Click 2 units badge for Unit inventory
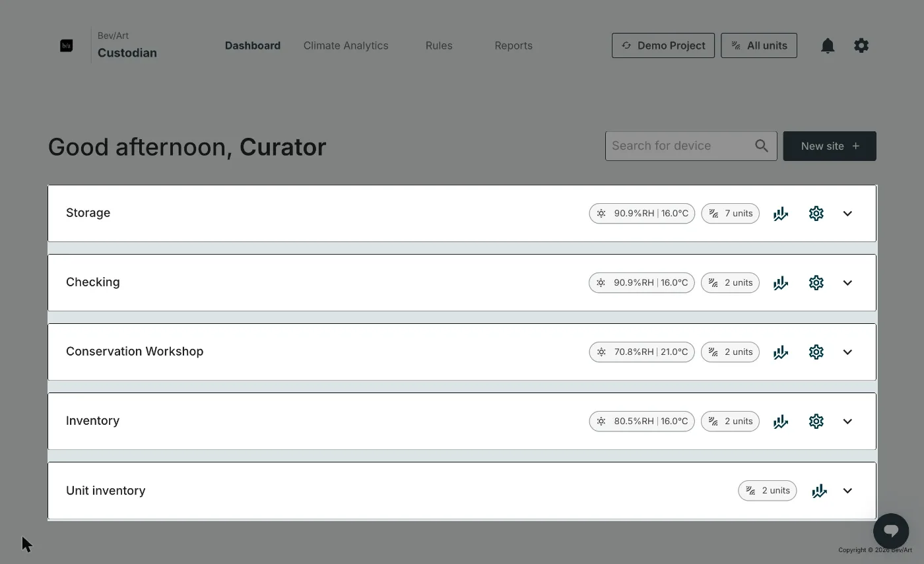The width and height of the screenshot is (924, 564). [768, 491]
